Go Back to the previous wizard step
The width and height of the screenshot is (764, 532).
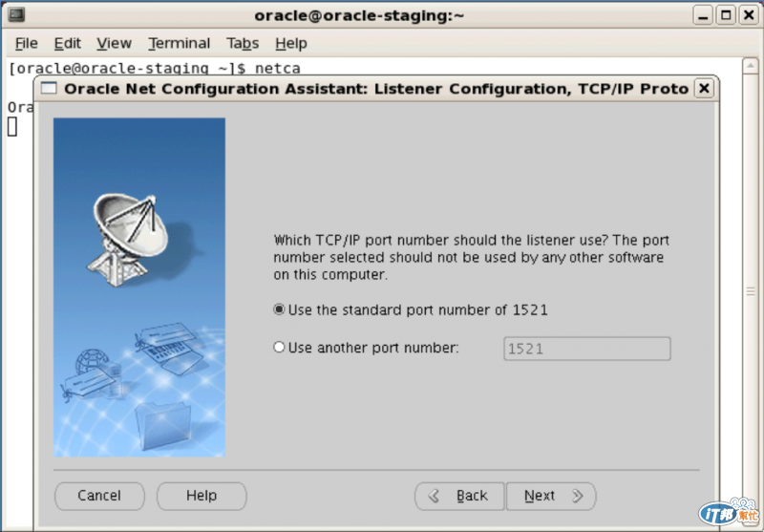pyautogui.click(x=459, y=496)
